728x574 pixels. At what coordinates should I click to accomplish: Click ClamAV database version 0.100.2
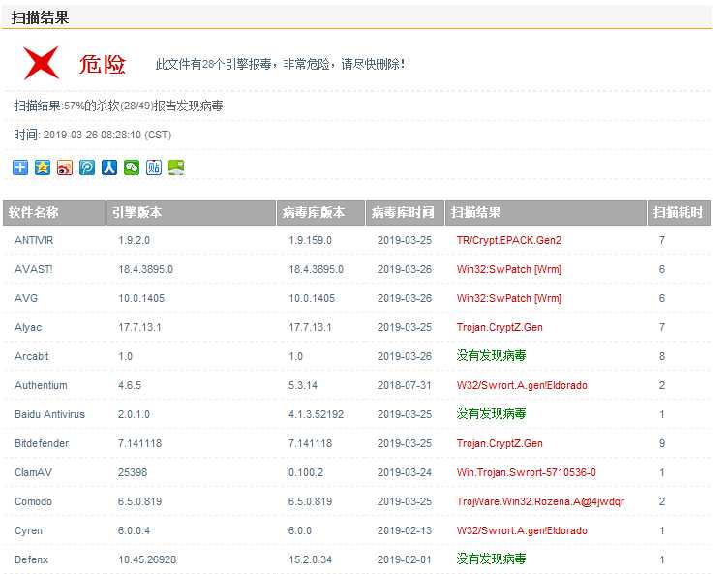[x=306, y=472]
